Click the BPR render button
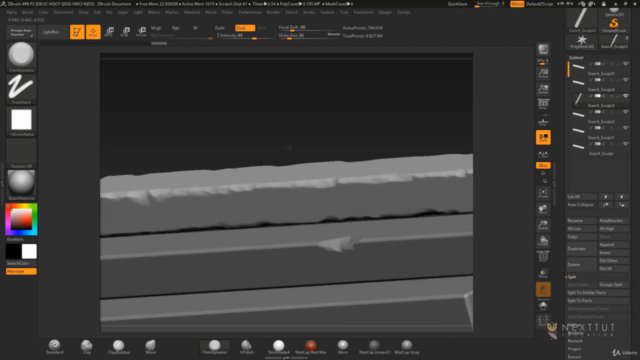The width and height of the screenshot is (640, 360). (543, 49)
